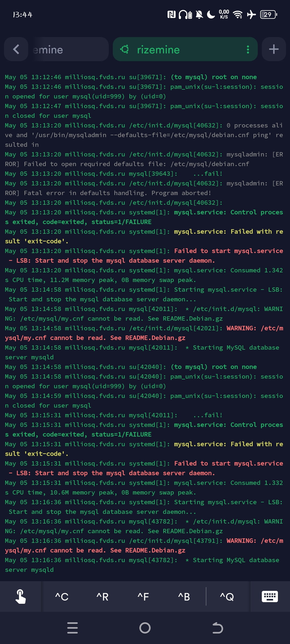Toggle the touch gesture mode icon
Image resolution: width=290 pixels, height=644 pixels.
pyautogui.click(x=21, y=597)
